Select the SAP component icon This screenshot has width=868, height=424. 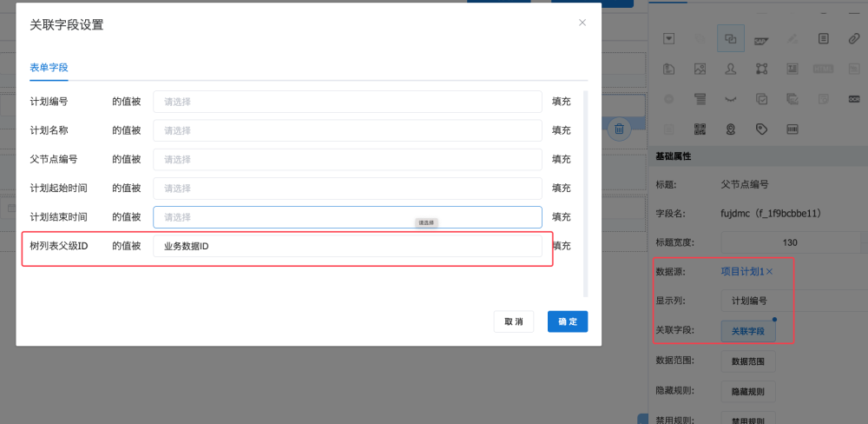click(x=761, y=39)
